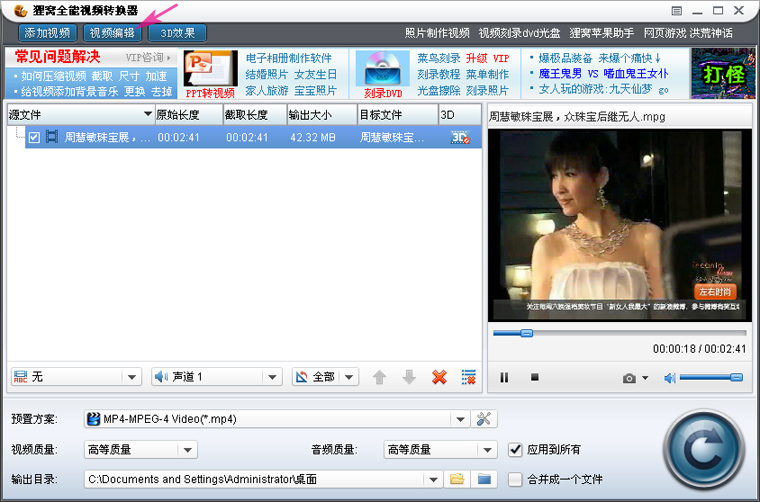Viewport: 760px width, 502px height.
Task: Click the clear list icon
Action: pyautogui.click(x=468, y=377)
